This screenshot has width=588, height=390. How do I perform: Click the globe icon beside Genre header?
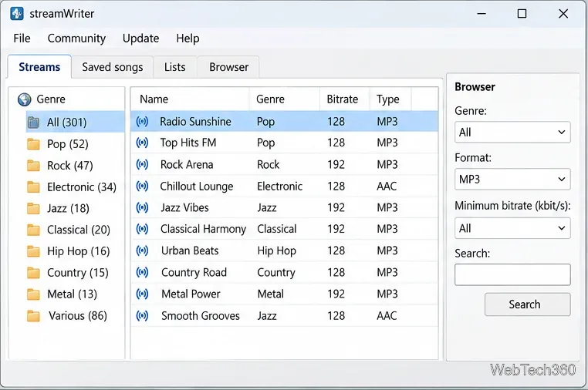(x=25, y=99)
